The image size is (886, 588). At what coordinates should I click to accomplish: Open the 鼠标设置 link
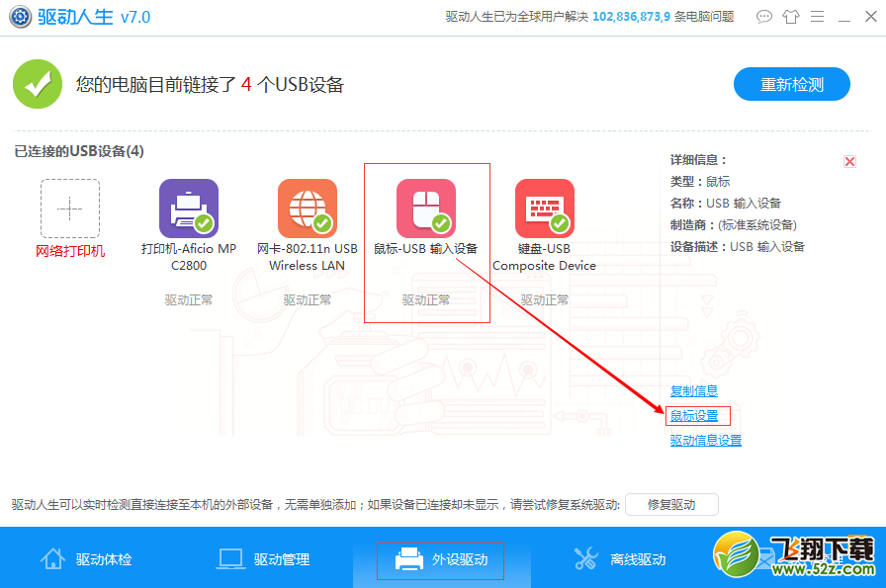694,416
